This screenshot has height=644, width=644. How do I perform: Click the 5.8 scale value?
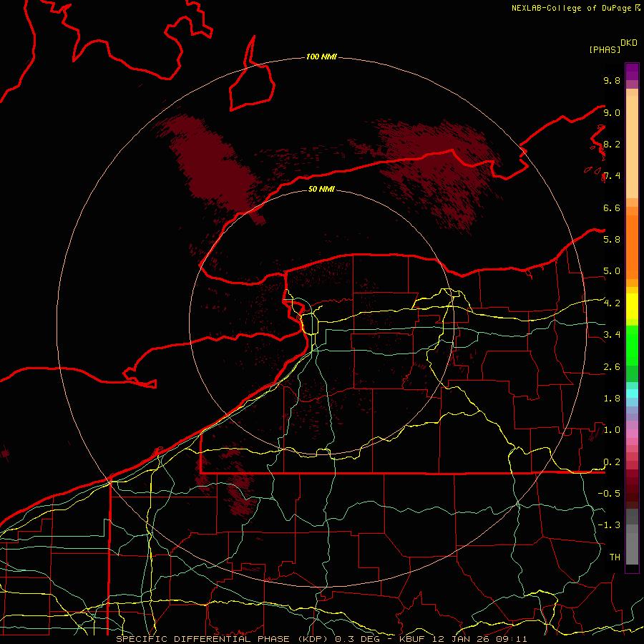pos(612,240)
